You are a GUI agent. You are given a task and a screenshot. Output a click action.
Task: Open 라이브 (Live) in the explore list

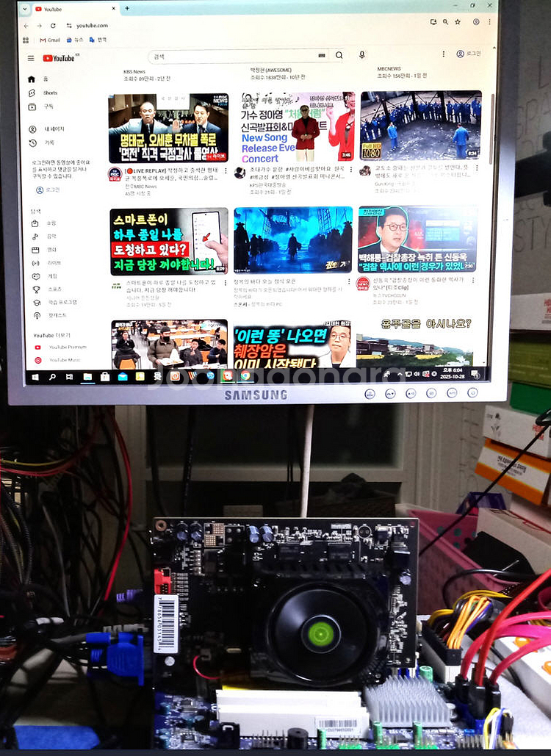pyautogui.click(x=46, y=263)
